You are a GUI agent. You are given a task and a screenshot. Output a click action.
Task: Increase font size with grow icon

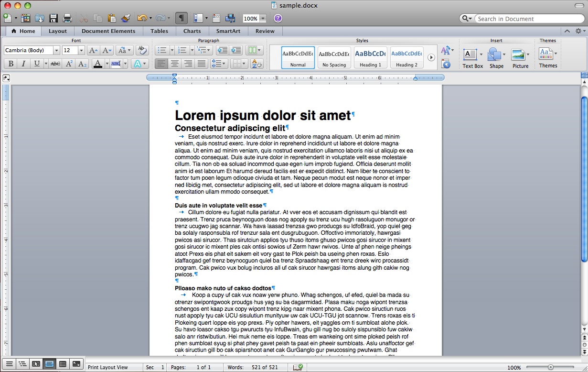click(93, 50)
